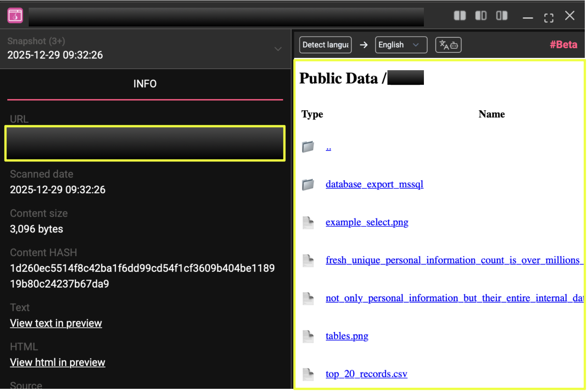
Task: Select the equal split-pane layout icon
Action: click(460, 15)
